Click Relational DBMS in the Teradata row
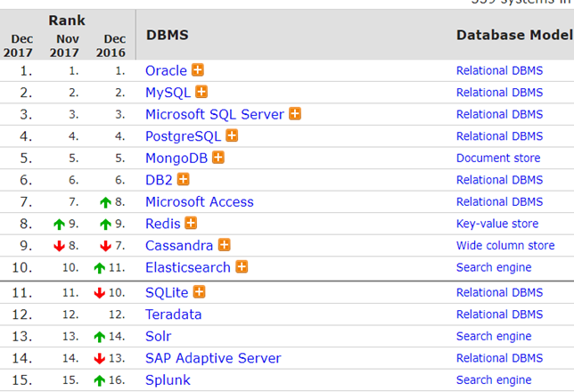 [x=499, y=314]
